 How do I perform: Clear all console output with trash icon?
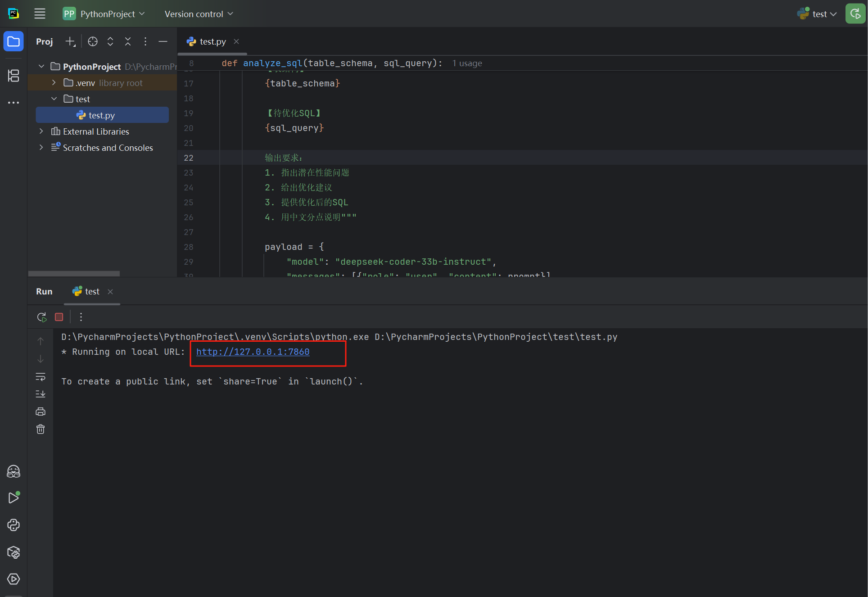coord(41,429)
